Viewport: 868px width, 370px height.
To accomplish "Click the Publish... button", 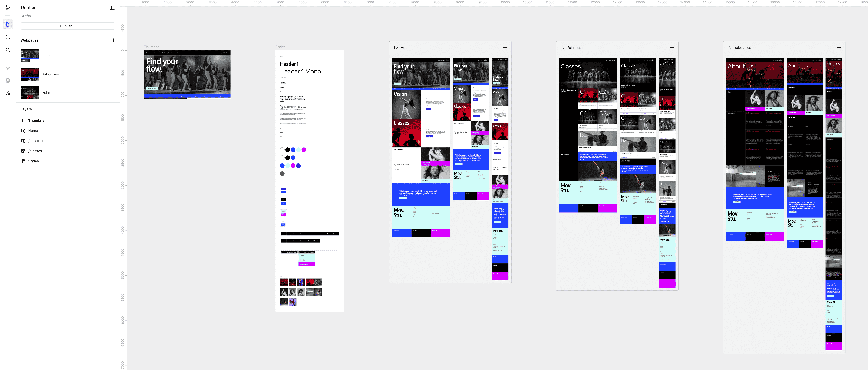I will coord(68,26).
